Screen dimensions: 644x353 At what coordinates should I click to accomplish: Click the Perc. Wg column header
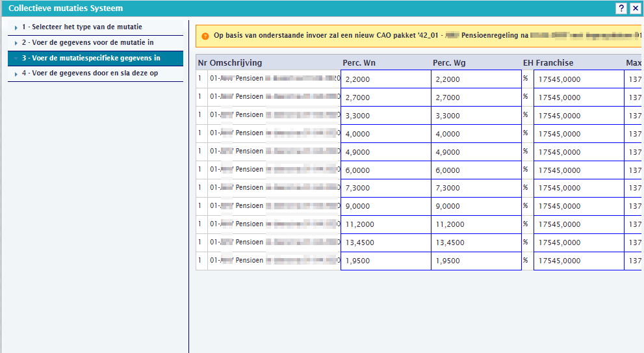tap(449, 63)
